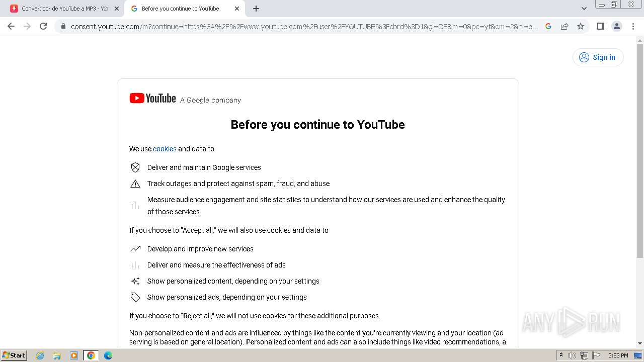The width and height of the screenshot is (644, 362).
Task: Open a new tab
Action: click(x=256, y=9)
